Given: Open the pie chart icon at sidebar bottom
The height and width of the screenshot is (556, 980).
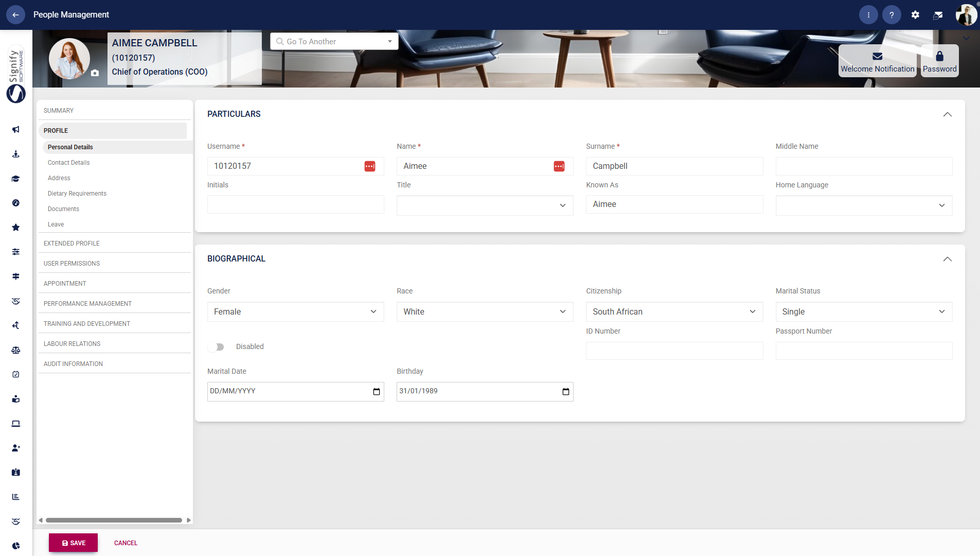Looking at the screenshot, I should click(x=15, y=545).
